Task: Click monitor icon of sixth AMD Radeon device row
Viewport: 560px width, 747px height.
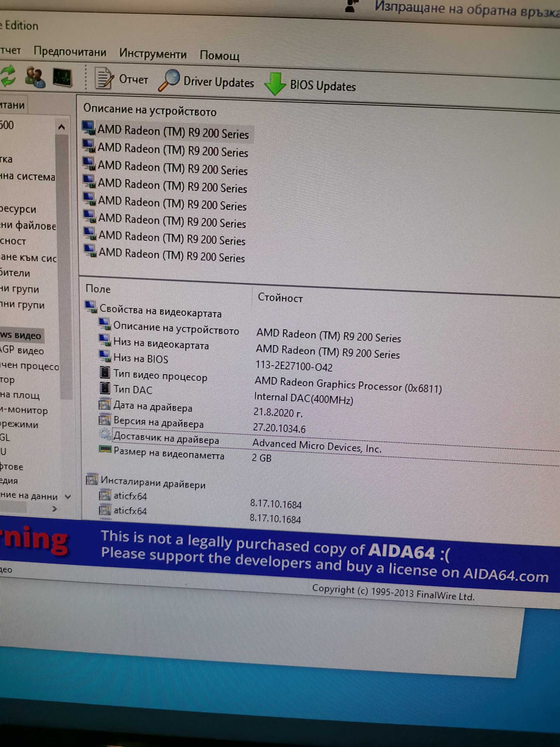Action: [90, 217]
